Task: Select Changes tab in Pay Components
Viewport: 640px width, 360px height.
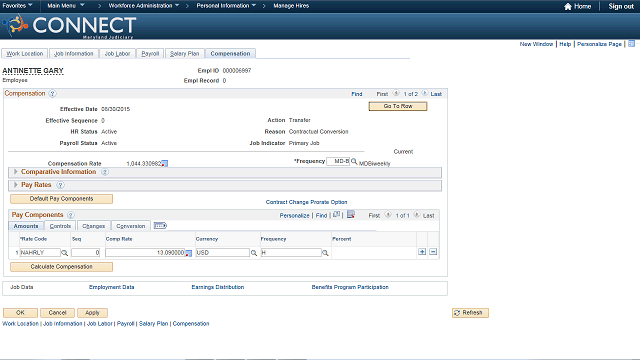Action: [93, 226]
